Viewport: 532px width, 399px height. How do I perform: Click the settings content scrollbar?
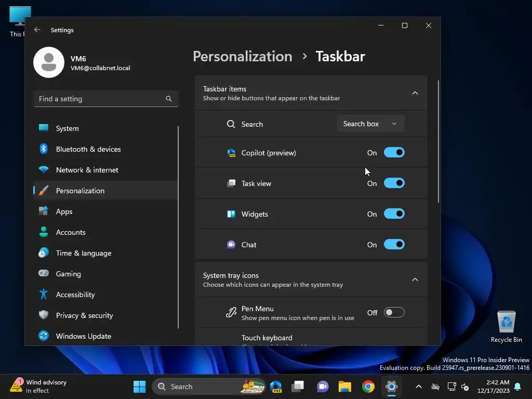coord(438,142)
